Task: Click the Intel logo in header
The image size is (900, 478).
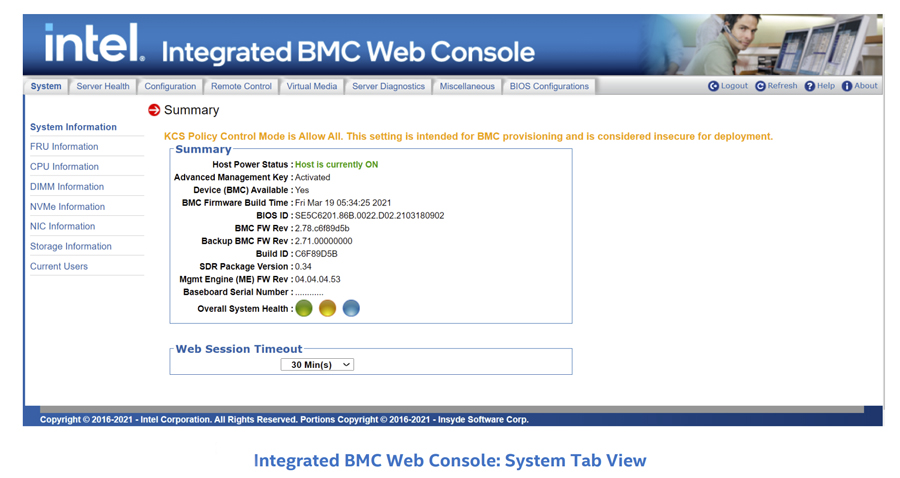Action: click(x=94, y=42)
